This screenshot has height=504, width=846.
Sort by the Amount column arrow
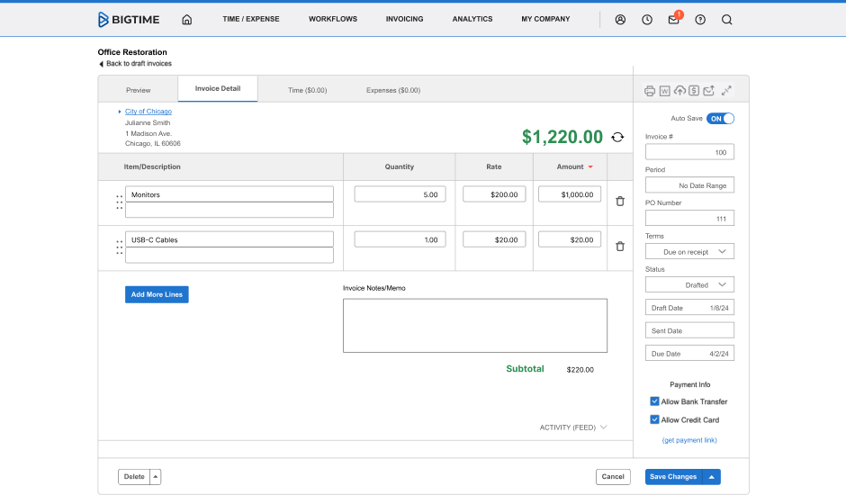pos(590,167)
